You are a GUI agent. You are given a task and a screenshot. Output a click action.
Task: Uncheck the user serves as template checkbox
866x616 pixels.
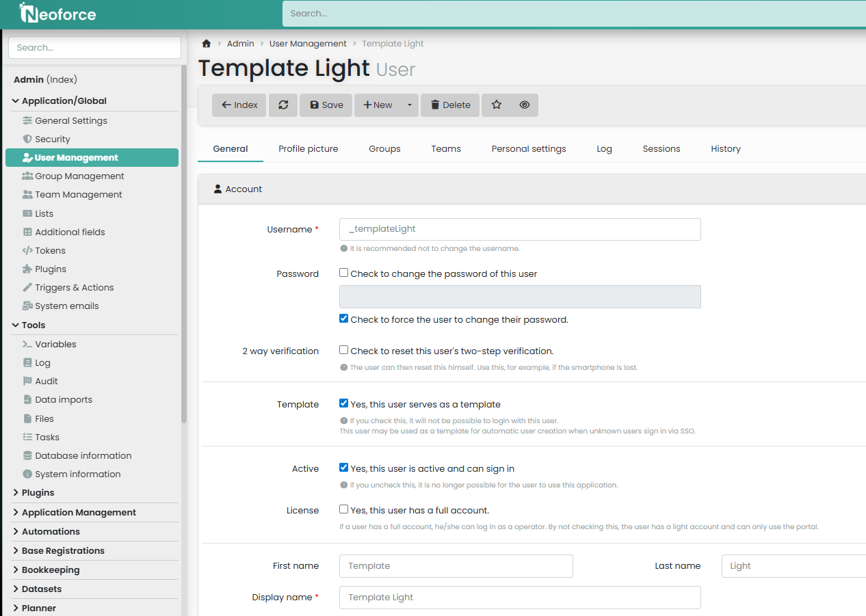click(344, 403)
